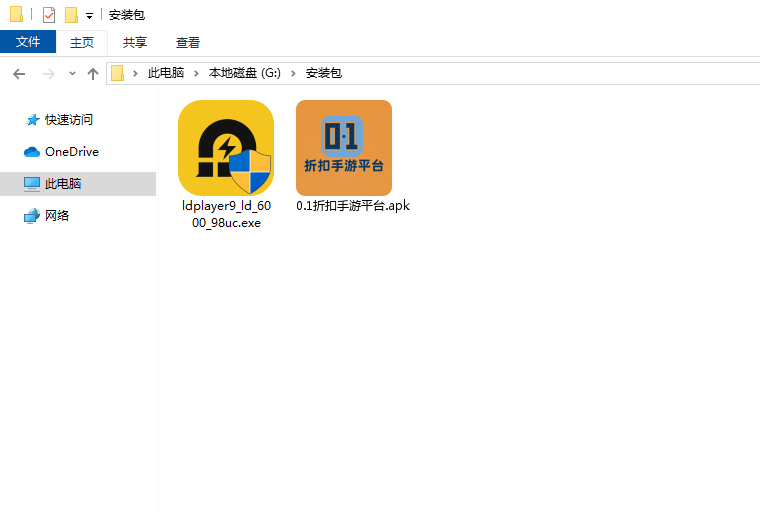Go back with the back arrow

click(19, 74)
